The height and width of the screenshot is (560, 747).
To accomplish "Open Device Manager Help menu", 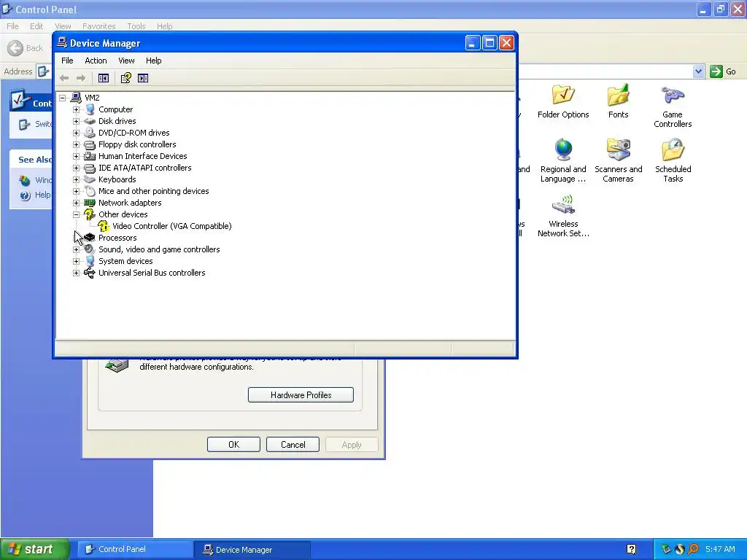I will click(x=153, y=61).
